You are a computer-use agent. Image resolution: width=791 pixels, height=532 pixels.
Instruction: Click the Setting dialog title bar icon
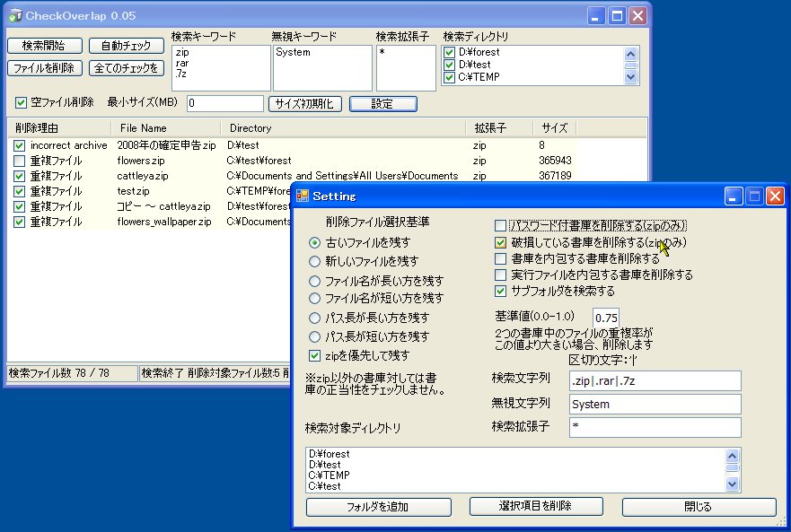point(305,196)
